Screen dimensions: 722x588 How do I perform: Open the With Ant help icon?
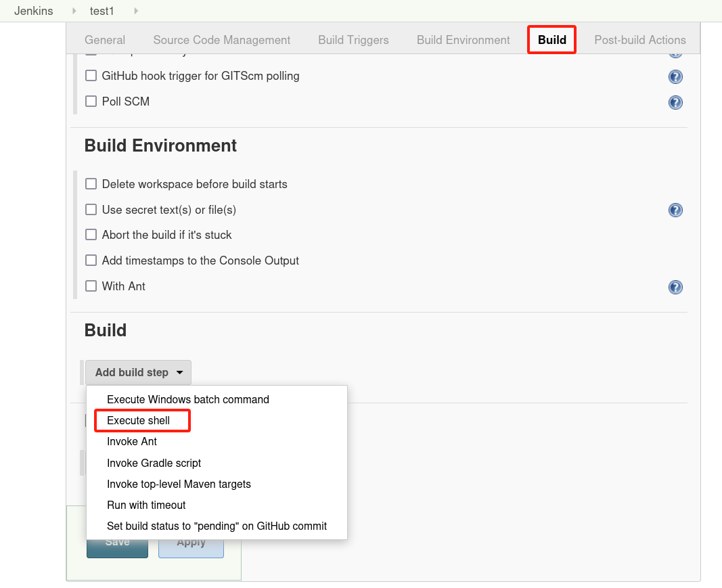(x=675, y=287)
